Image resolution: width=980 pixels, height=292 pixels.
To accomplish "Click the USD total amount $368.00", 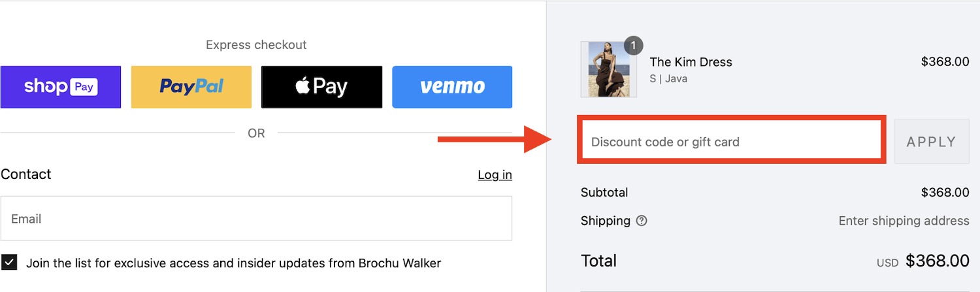I will (937, 261).
